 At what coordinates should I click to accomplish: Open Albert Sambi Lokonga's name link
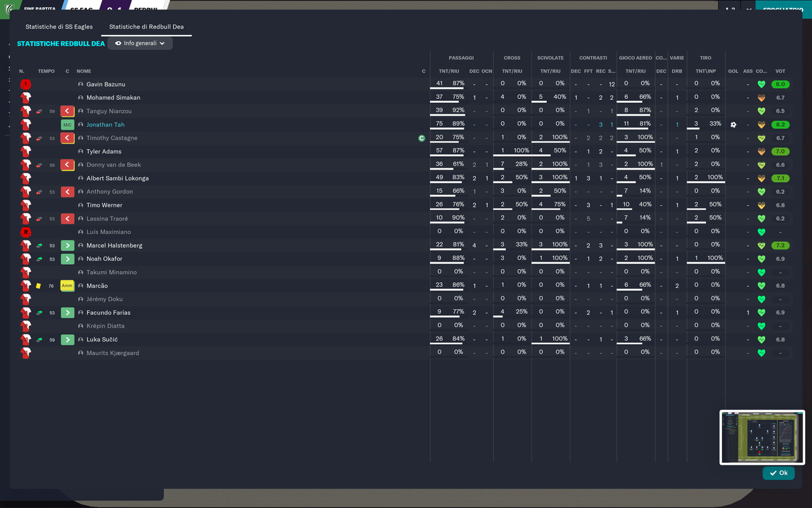click(117, 178)
